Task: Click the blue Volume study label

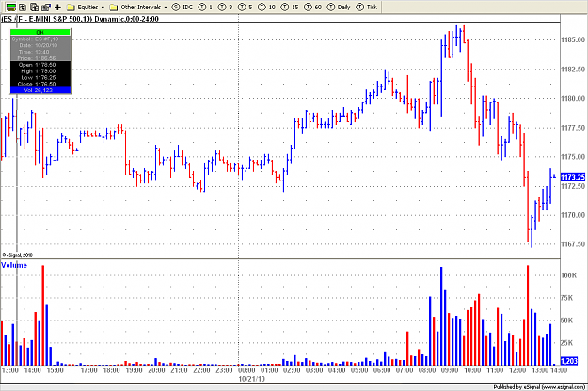Action: coord(14,265)
